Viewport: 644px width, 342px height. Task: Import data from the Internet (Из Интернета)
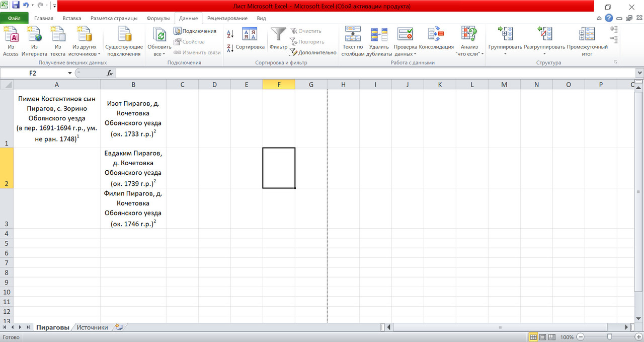click(x=34, y=42)
